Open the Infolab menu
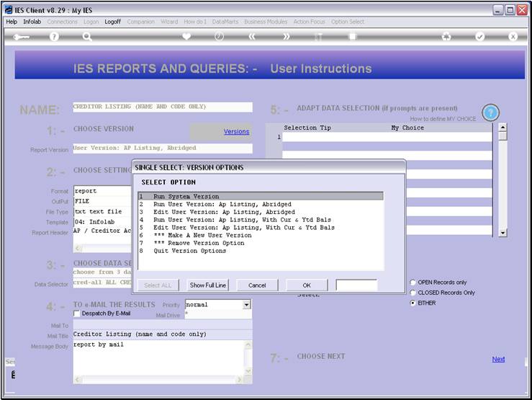The width and height of the screenshot is (532, 400). [32, 22]
